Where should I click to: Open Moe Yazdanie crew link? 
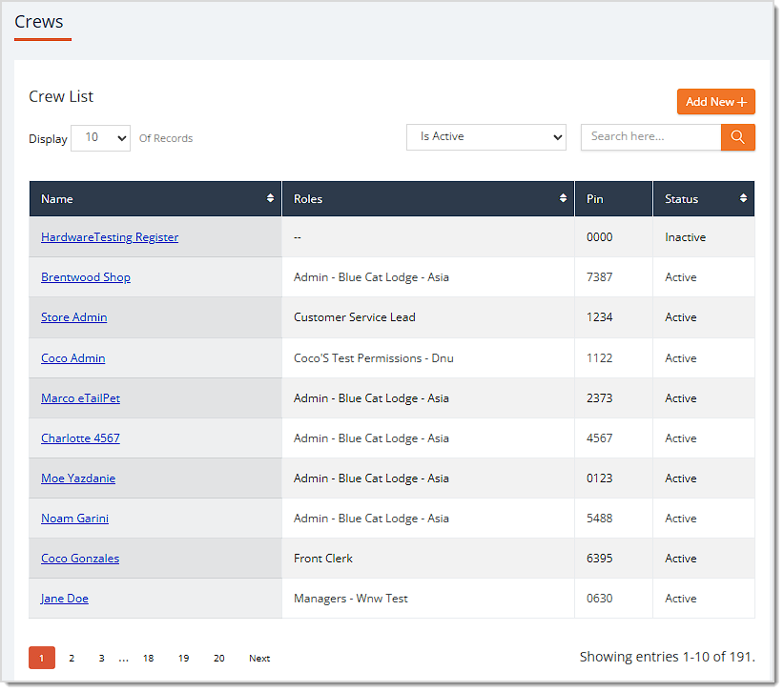pyautogui.click(x=78, y=478)
